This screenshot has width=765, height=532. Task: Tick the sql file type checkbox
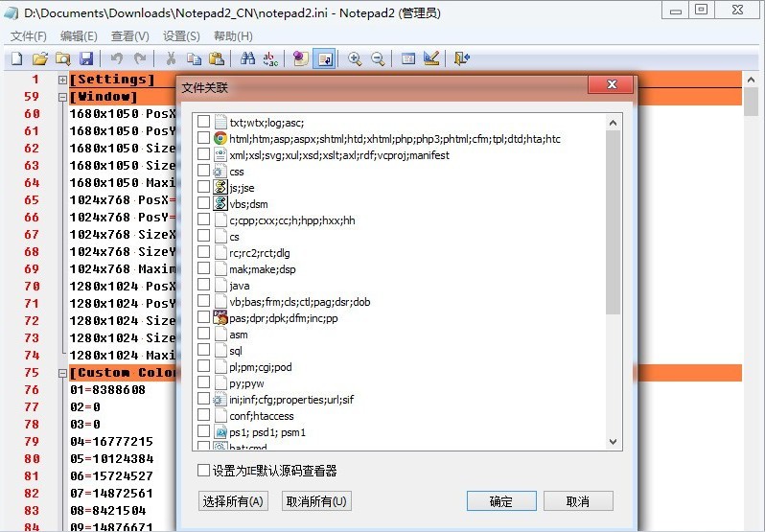coord(203,350)
